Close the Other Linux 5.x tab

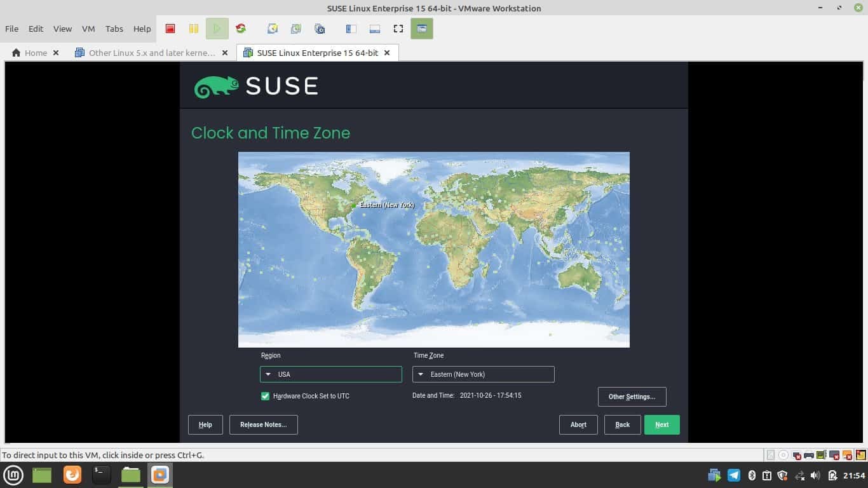pos(224,53)
